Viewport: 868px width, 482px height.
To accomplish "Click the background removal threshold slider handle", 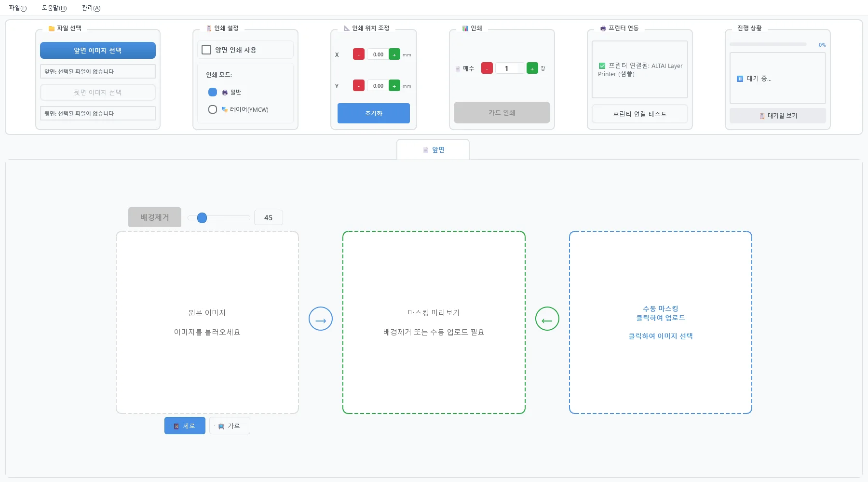I will tap(202, 218).
